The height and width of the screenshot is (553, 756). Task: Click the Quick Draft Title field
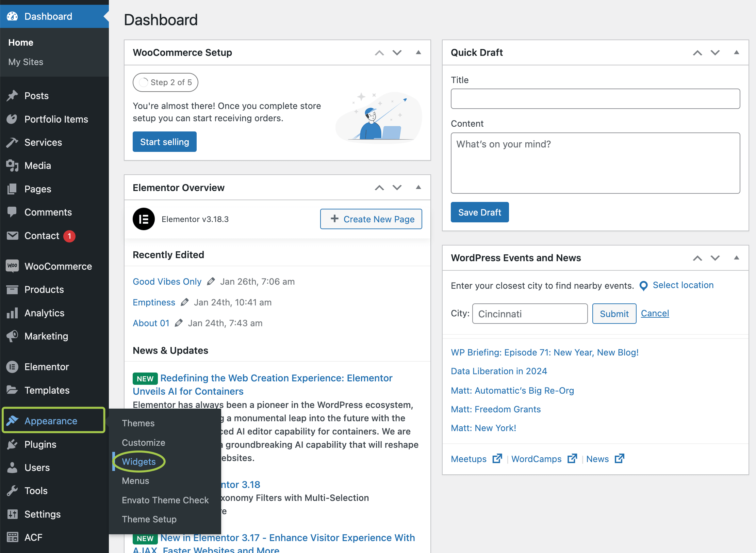click(x=595, y=99)
